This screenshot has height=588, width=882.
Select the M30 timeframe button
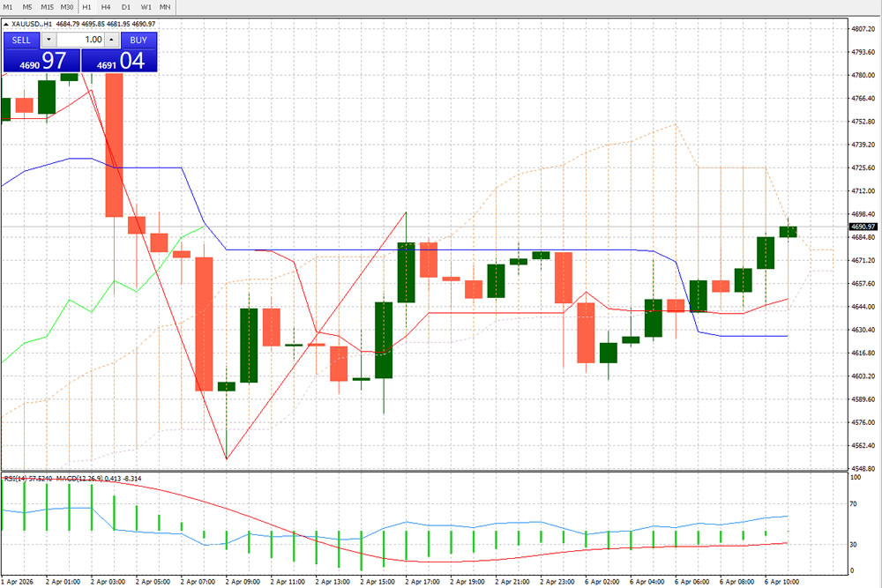68,7
